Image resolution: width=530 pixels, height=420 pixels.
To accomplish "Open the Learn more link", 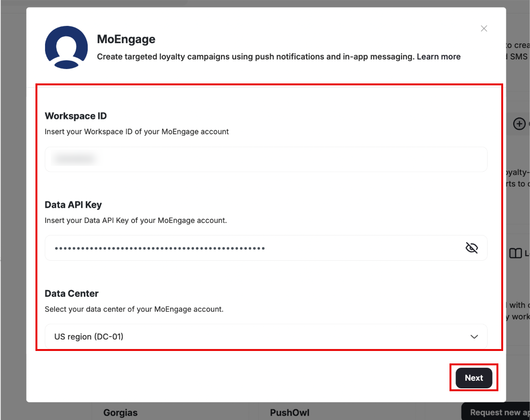I will click(x=438, y=57).
